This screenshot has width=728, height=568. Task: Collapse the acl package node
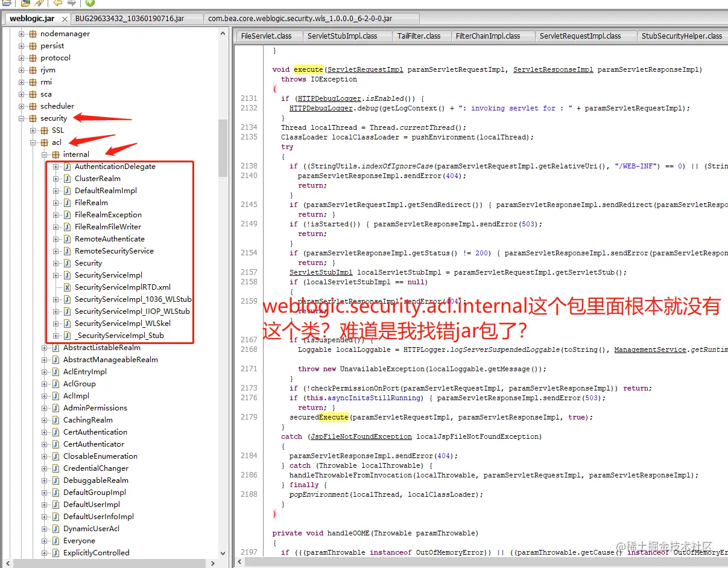pyautogui.click(x=33, y=142)
